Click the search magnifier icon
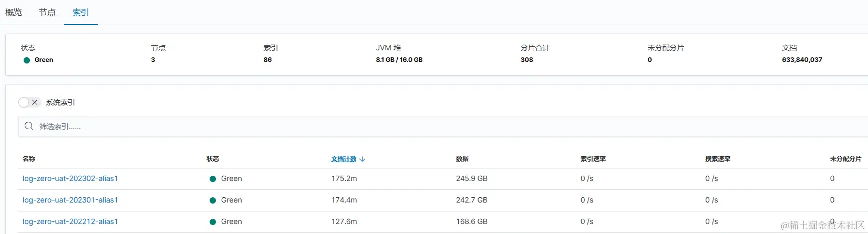868x234 pixels. [29, 126]
